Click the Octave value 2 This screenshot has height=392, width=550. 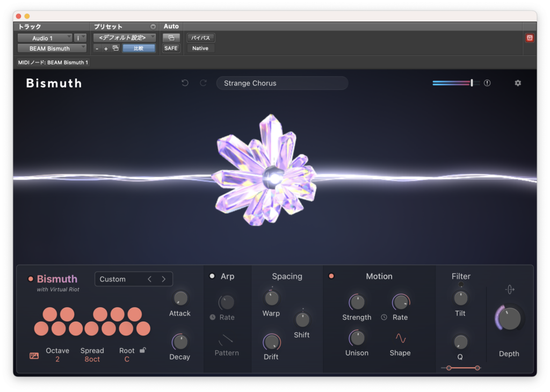pos(57,359)
